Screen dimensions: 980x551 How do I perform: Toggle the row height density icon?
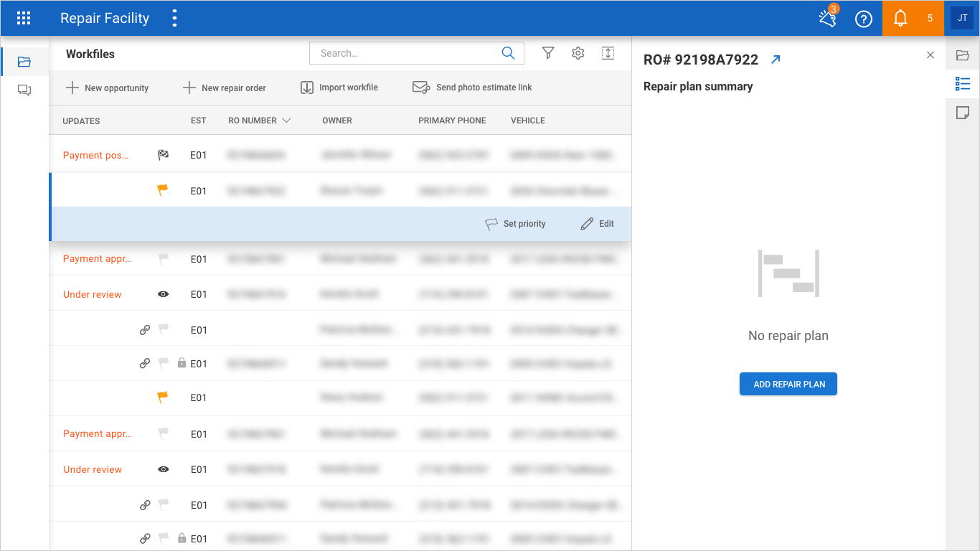[608, 53]
